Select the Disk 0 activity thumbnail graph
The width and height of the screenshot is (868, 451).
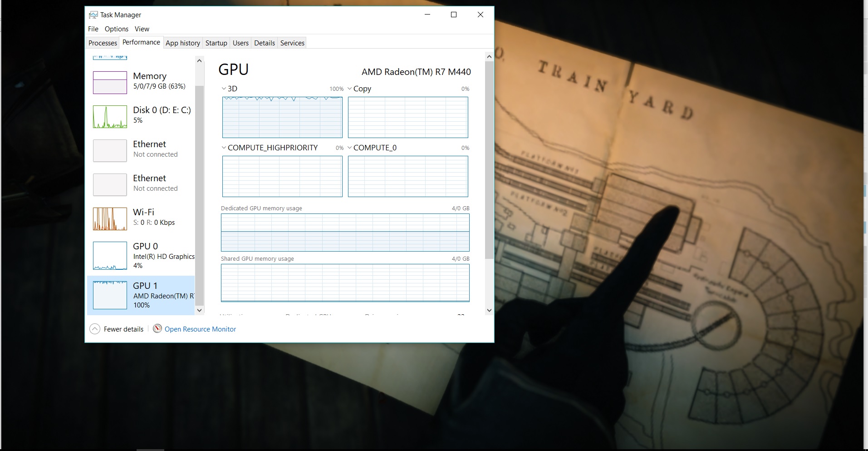(x=110, y=117)
